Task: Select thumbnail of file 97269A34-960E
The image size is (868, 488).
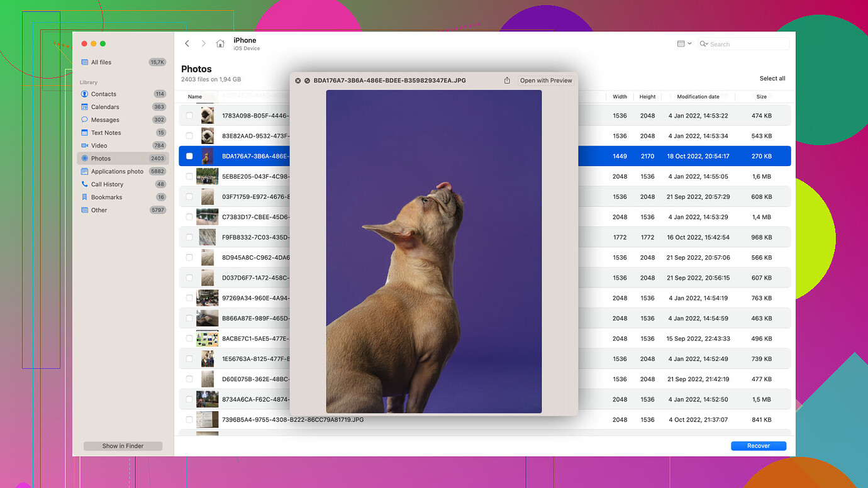Action: [208, 298]
